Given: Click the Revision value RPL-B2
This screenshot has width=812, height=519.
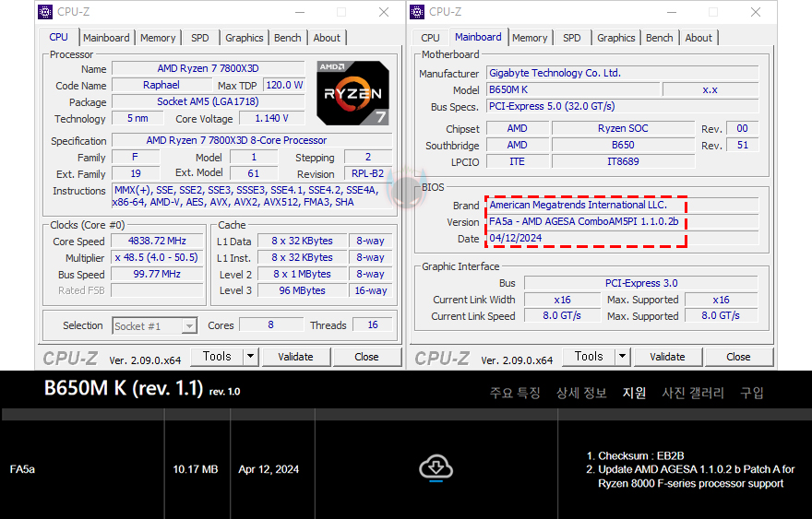Looking at the screenshot, I should [x=367, y=173].
